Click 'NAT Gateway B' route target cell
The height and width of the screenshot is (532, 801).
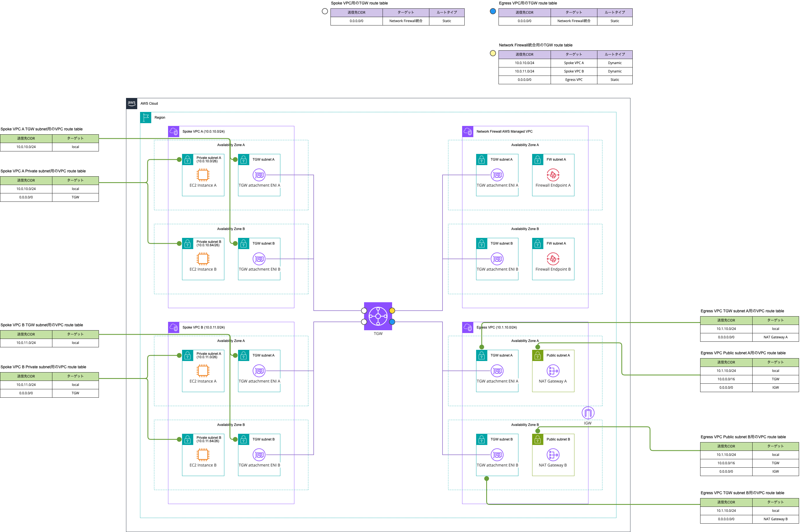[775, 519]
